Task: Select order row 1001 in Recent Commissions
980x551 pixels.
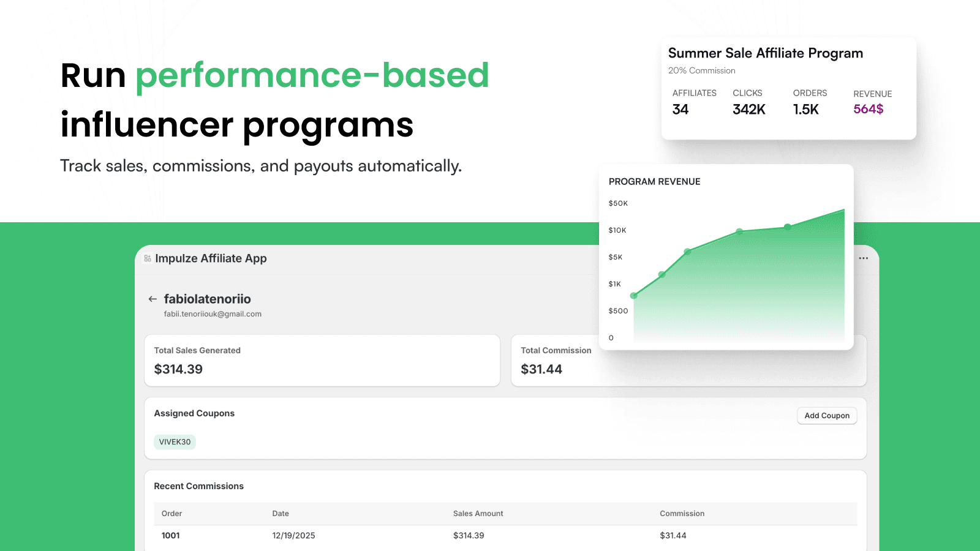Action: 170,535
